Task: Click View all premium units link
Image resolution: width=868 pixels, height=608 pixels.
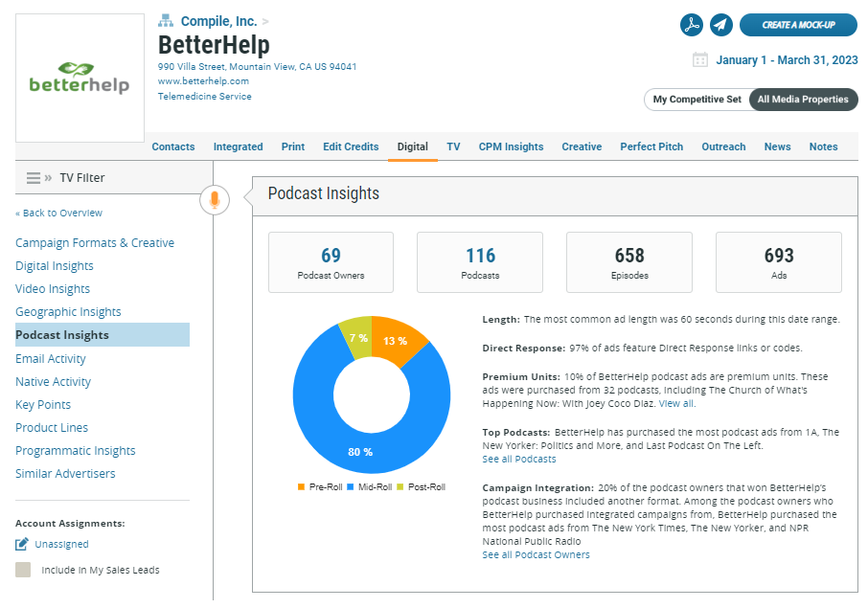Action: click(x=677, y=403)
